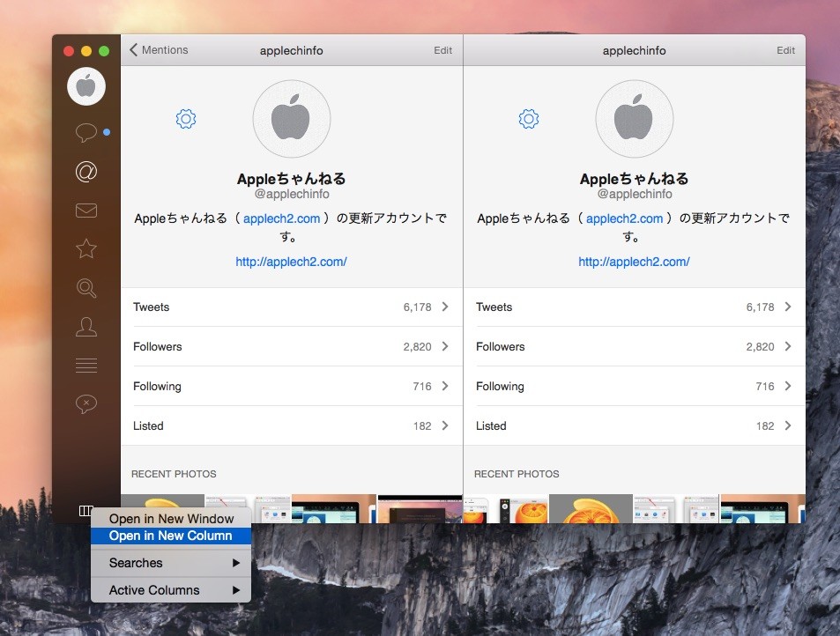Click the Tweets label in right column
This screenshot has width=840, height=636.
(494, 307)
